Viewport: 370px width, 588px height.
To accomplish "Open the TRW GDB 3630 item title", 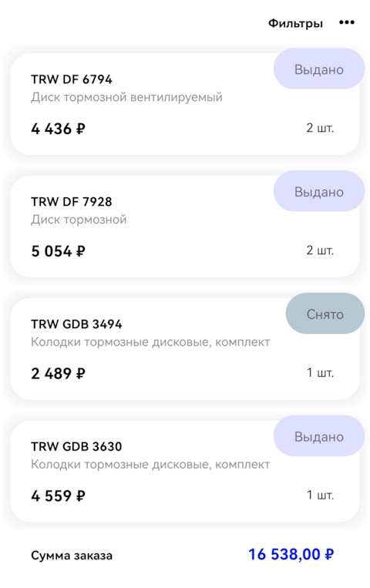I will pos(76,447).
